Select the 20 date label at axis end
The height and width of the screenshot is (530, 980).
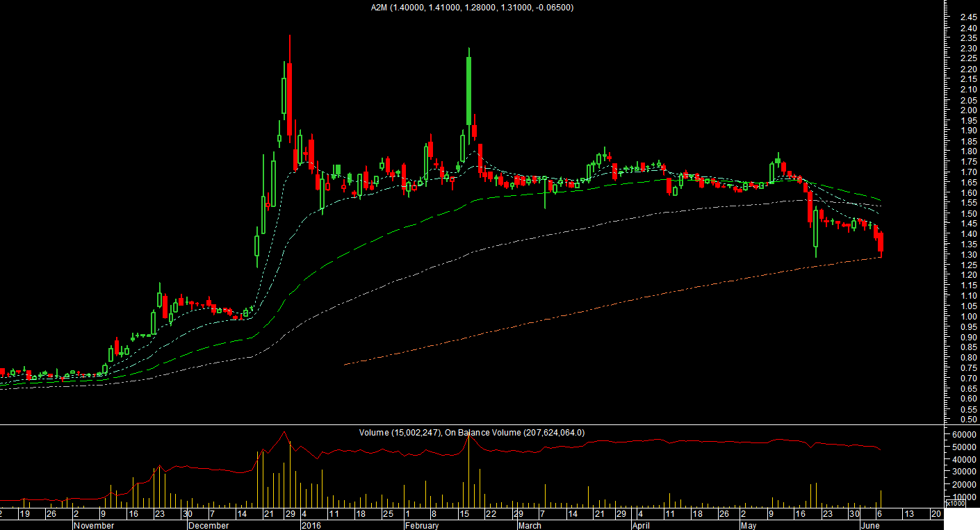936,515
